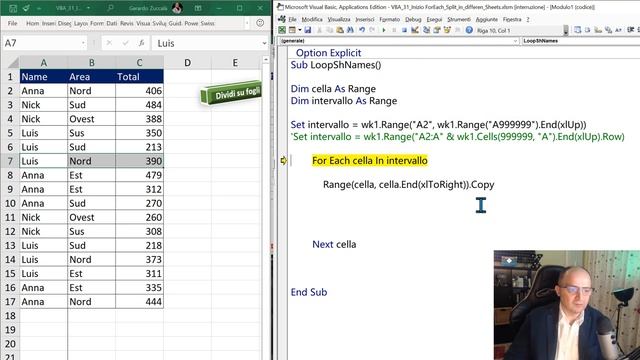Open the Esegui menu
The image size is (640, 360).
tap(434, 19)
